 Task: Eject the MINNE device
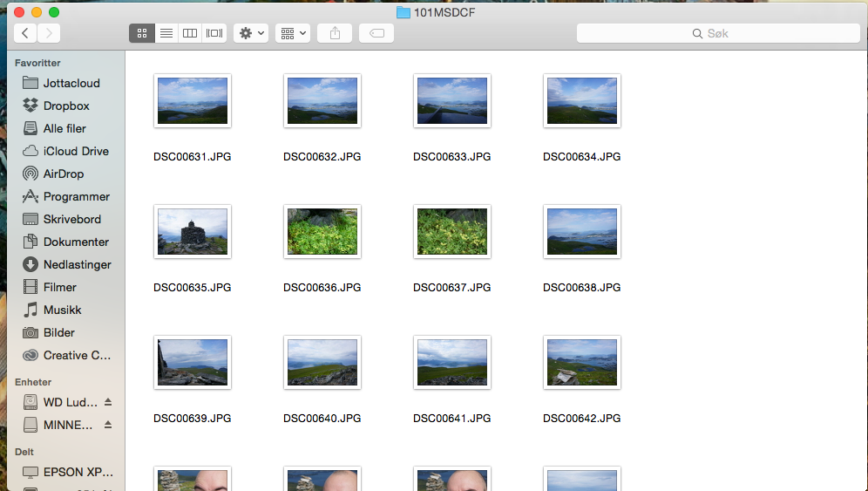pyautogui.click(x=108, y=425)
